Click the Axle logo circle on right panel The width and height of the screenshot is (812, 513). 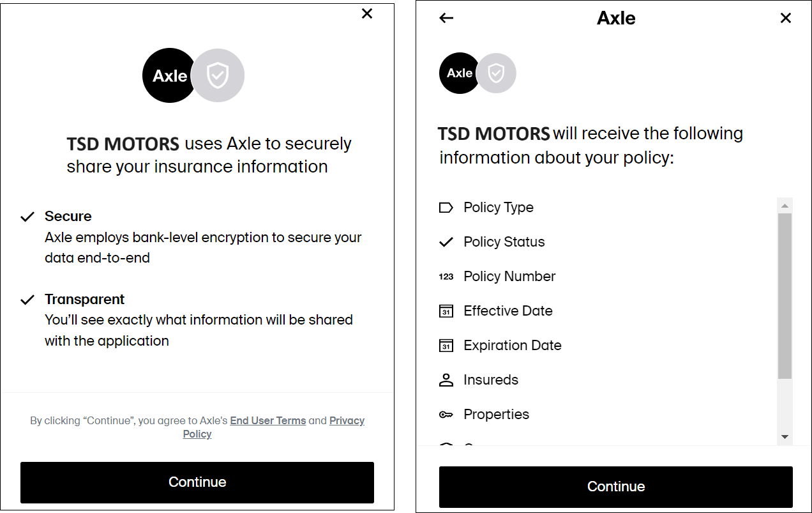(x=459, y=73)
